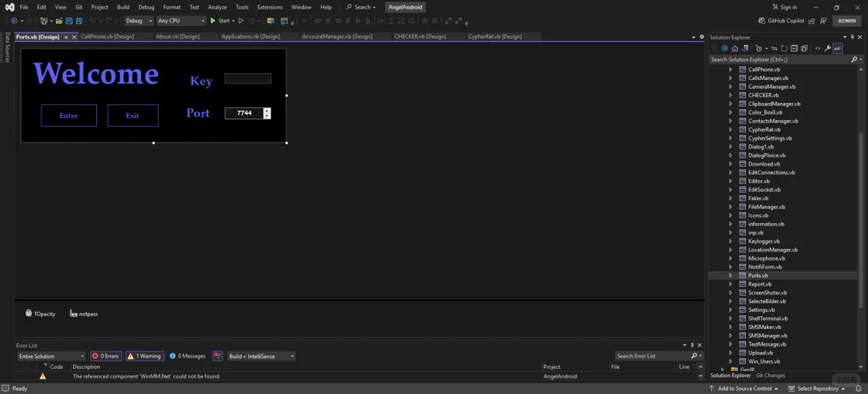This screenshot has width=868, height=394.
Task: Click the Save icon in toolbar
Action: tap(69, 21)
